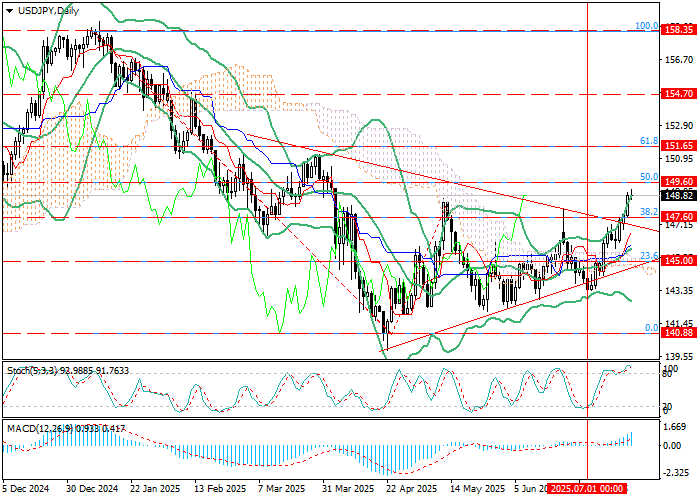Select the 147.60 price level label
Screen dimensions: 700x500
point(680,217)
